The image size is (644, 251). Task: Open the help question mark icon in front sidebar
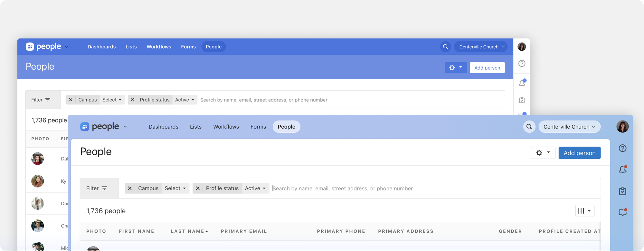tap(622, 148)
